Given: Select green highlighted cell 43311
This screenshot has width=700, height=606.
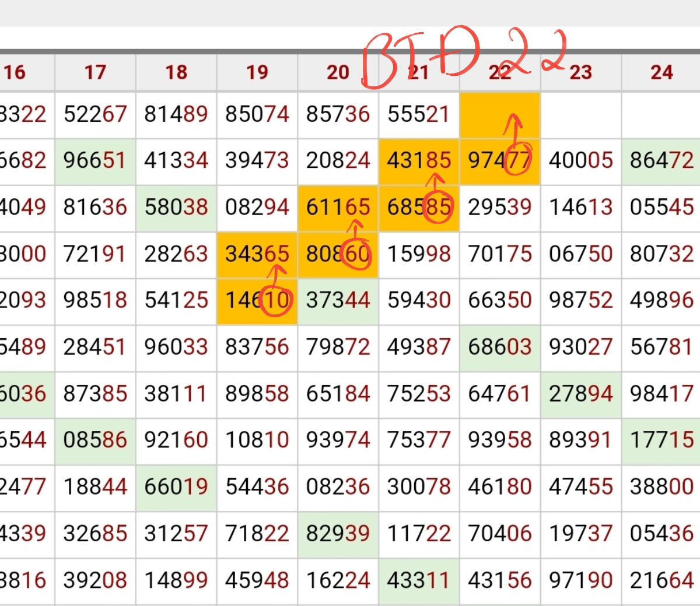Looking at the screenshot, I should click(419, 581).
